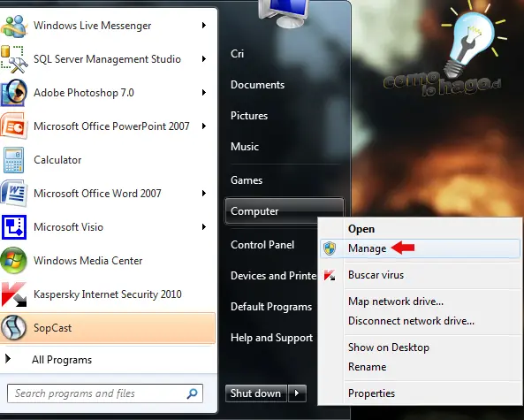The image size is (524, 420).
Task: Click the Kaspersky icon beside Buscar virus
Action: click(330, 275)
